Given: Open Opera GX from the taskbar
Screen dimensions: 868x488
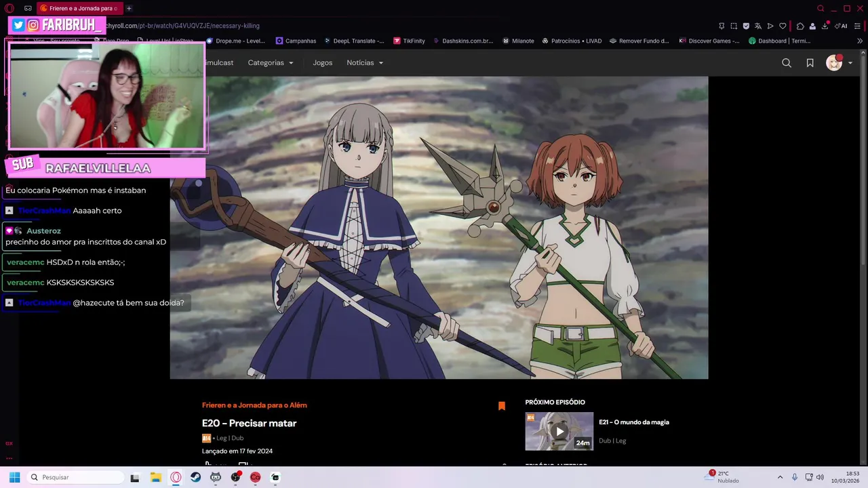Looking at the screenshot, I should (x=176, y=477).
